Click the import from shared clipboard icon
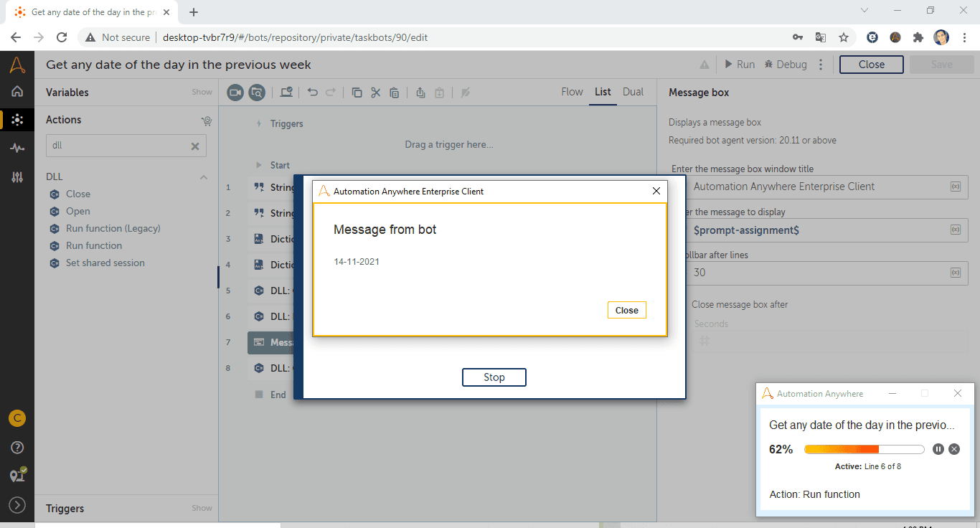The height and width of the screenshot is (528, 980). click(x=439, y=92)
